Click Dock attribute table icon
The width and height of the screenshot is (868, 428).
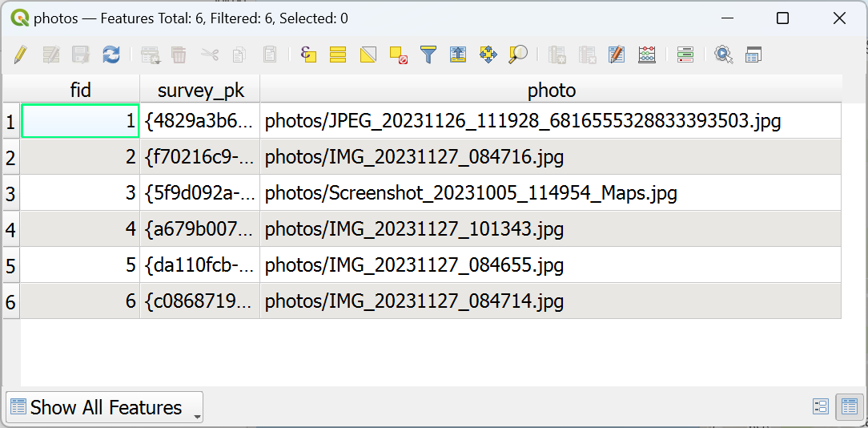click(753, 55)
